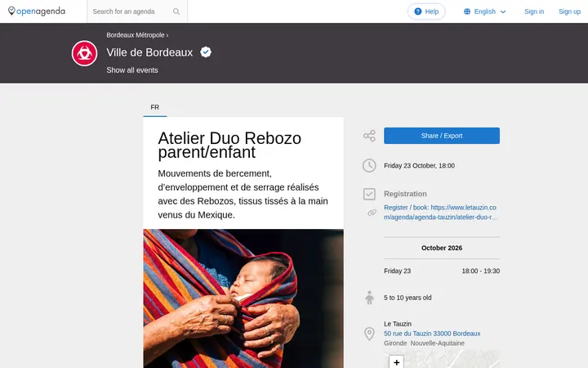
Task: Click the October 2026 month heading
Action: pos(441,248)
